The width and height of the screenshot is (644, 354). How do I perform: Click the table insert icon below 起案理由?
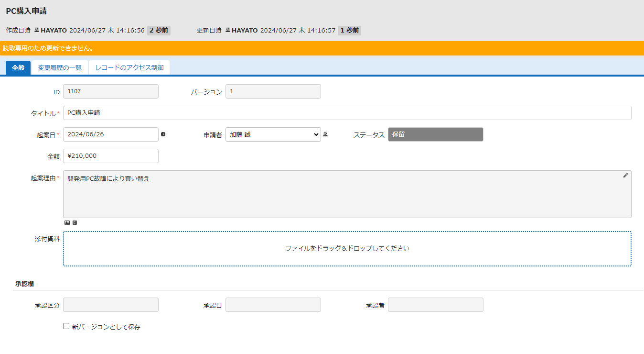(x=75, y=222)
